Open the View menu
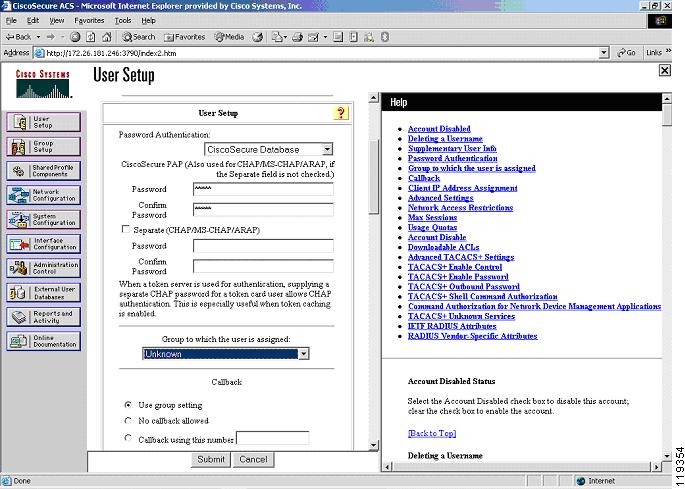685x489 pixels. [56, 21]
